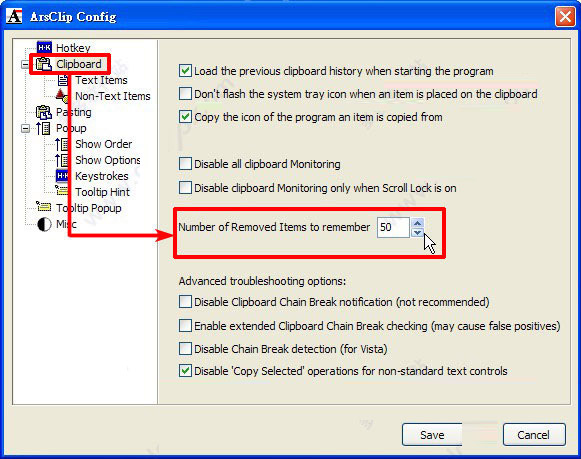Collapse the Popup tree node

click(x=25, y=129)
